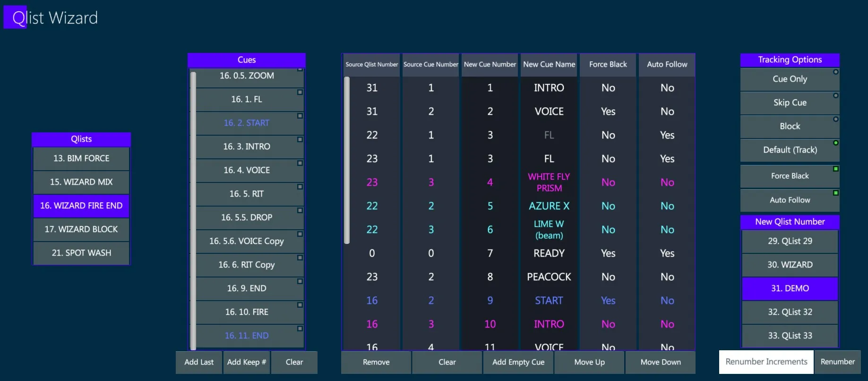Screen dimensions: 868x381
Task: Move the selected row down
Action: click(x=661, y=363)
